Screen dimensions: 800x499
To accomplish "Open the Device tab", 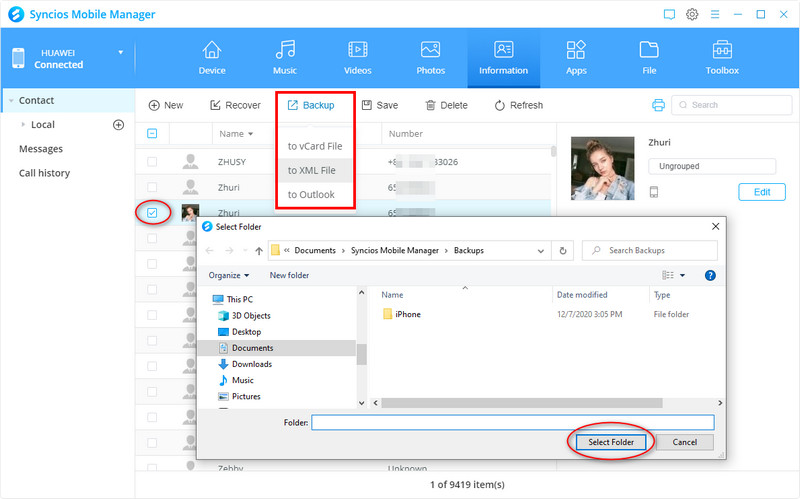I will click(x=212, y=58).
